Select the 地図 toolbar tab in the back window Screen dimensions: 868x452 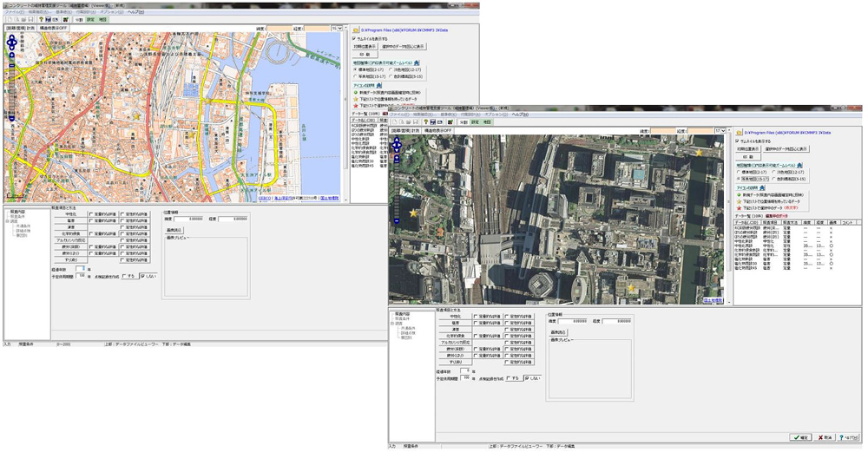click(x=102, y=19)
